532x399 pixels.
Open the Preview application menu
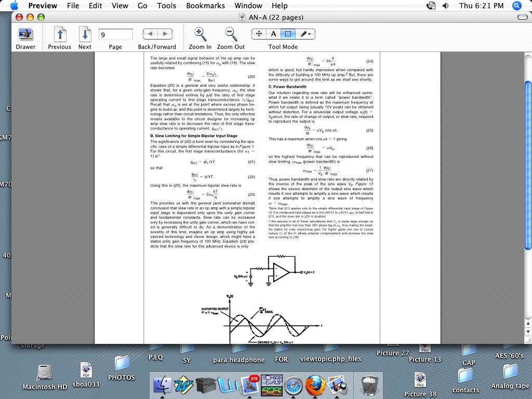[43, 5]
